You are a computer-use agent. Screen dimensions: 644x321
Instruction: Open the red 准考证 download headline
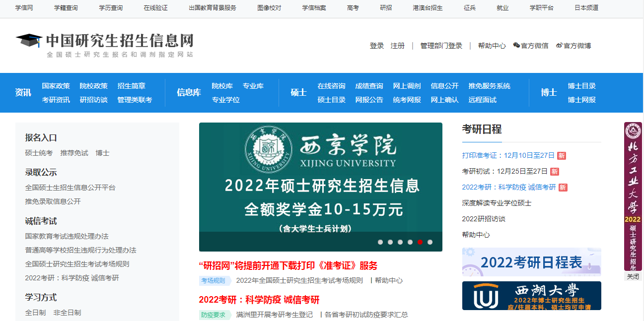[x=288, y=265]
